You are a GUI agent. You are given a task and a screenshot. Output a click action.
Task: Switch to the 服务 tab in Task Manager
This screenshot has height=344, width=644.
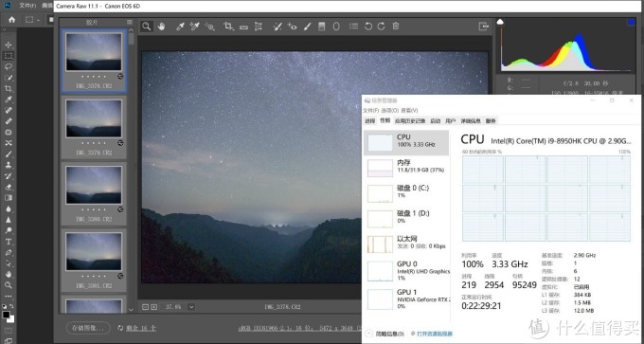coord(491,121)
